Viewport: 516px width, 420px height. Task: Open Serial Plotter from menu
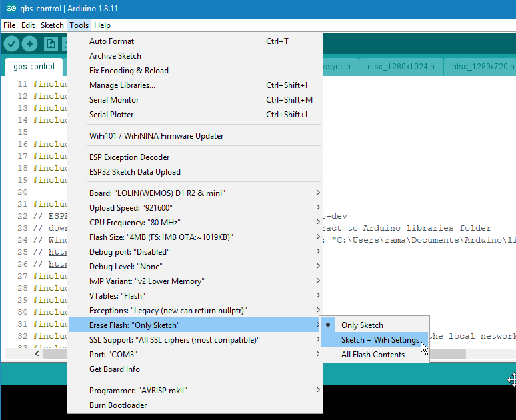pyautogui.click(x=195, y=114)
